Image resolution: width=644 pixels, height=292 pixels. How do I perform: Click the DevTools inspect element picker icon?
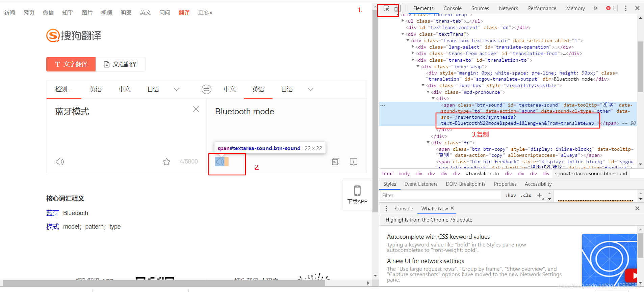click(386, 8)
